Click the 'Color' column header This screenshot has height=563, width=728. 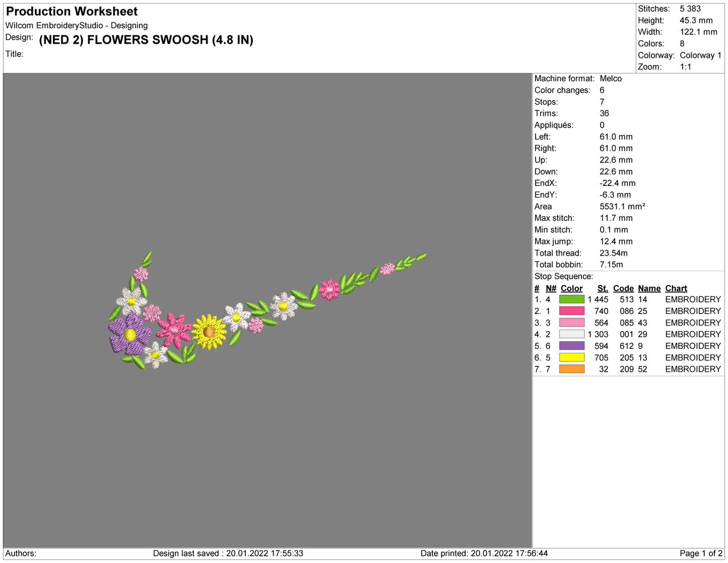572,288
